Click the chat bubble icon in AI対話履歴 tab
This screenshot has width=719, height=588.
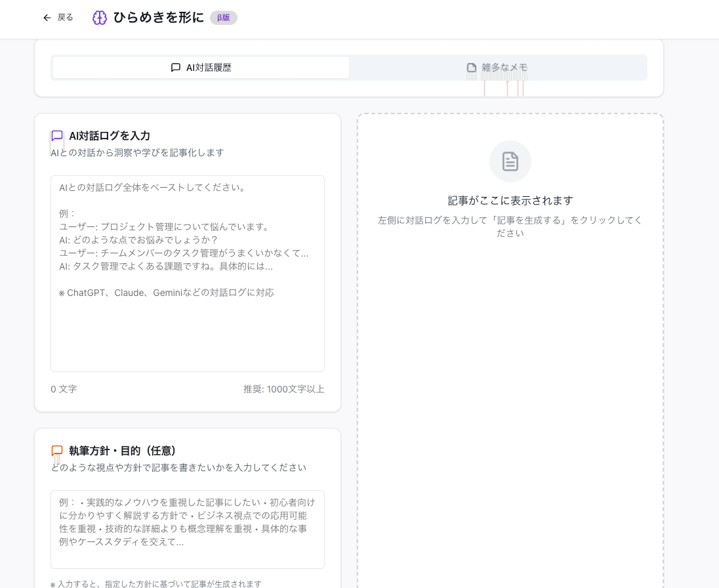tap(176, 68)
